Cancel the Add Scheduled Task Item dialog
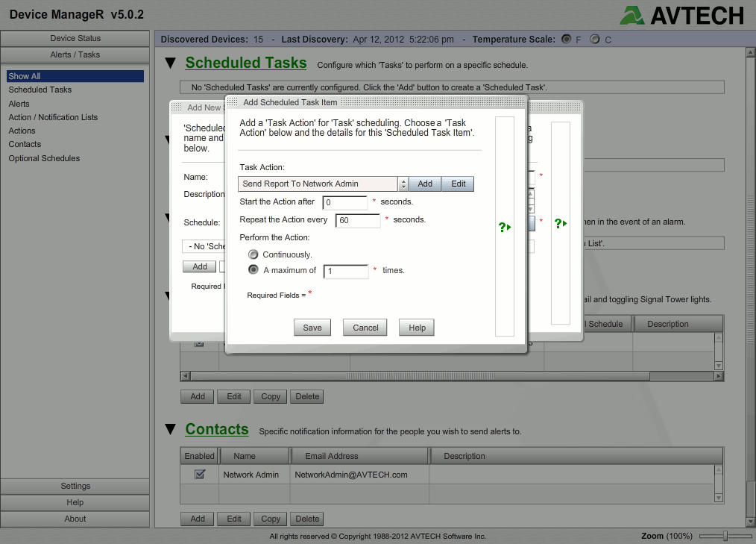The image size is (756, 544). coord(365,327)
